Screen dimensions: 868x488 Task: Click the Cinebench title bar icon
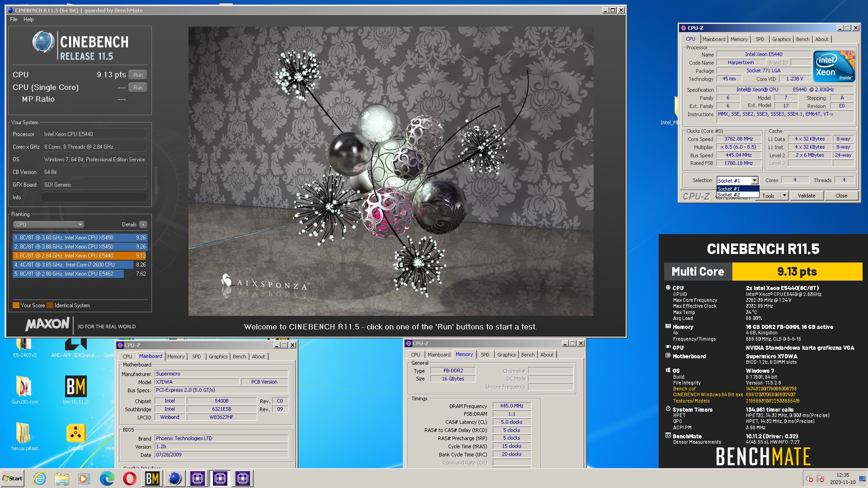coord(10,10)
